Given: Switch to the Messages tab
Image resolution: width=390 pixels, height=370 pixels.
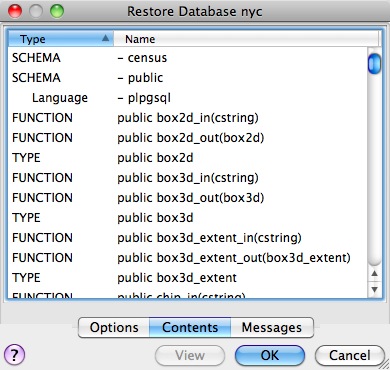Looking at the screenshot, I should pyautogui.click(x=272, y=327).
